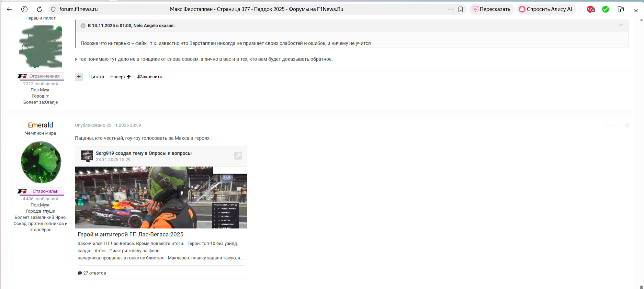Screen dimensions: 644x289
Task: Bookmark this page in the address bar
Action: pyautogui.click(x=461, y=9)
